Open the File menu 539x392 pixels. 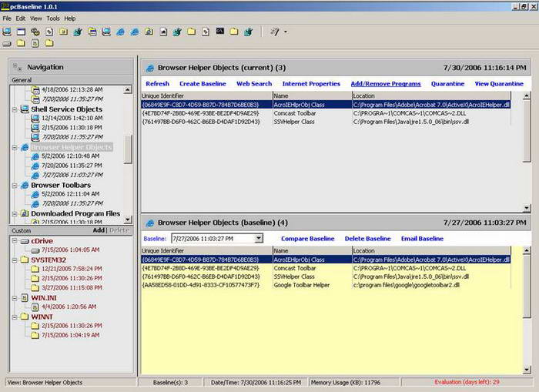click(7, 18)
